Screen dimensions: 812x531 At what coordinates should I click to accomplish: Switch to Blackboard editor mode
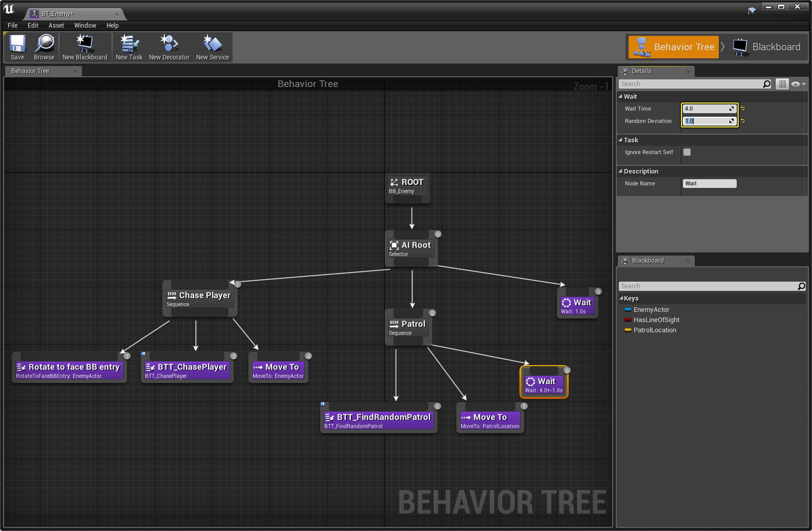(767, 47)
